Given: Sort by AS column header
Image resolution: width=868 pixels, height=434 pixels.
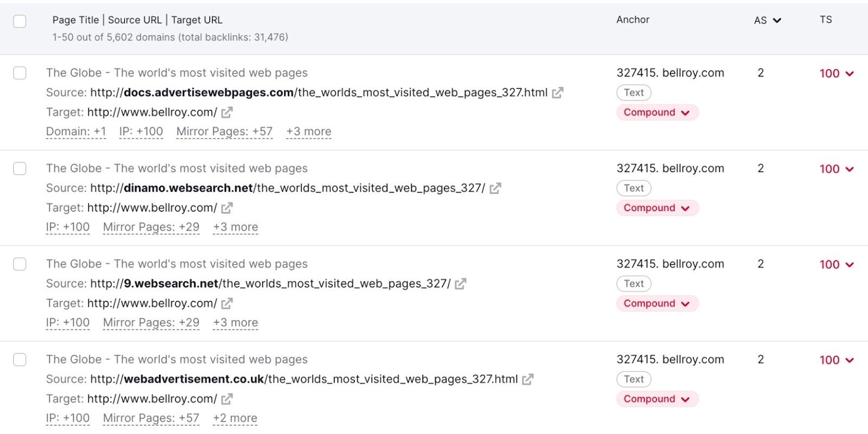Looking at the screenshot, I should [x=767, y=21].
